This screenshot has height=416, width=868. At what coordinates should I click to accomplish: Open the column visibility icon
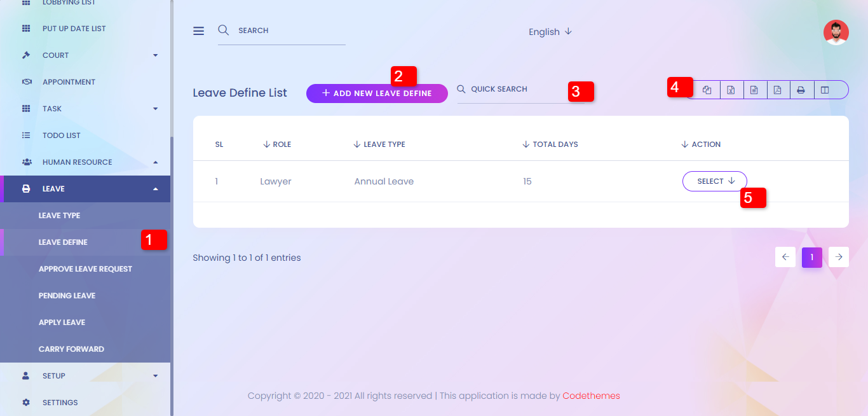point(825,90)
